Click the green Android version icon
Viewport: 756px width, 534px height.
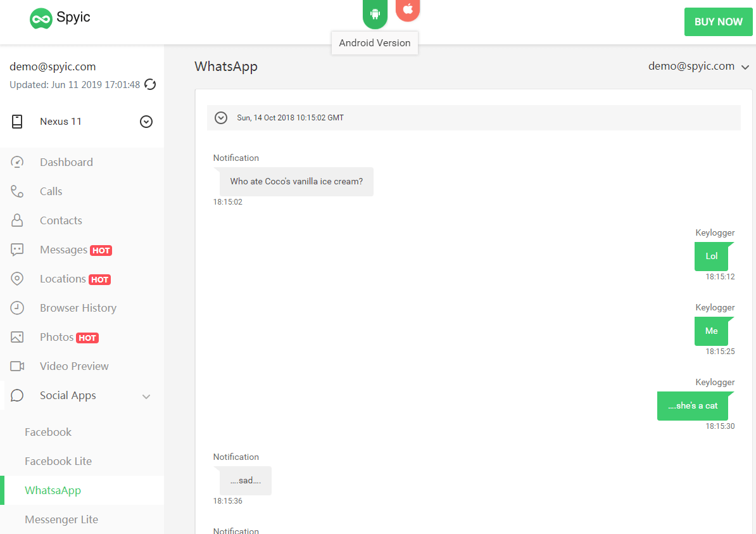pyautogui.click(x=375, y=13)
